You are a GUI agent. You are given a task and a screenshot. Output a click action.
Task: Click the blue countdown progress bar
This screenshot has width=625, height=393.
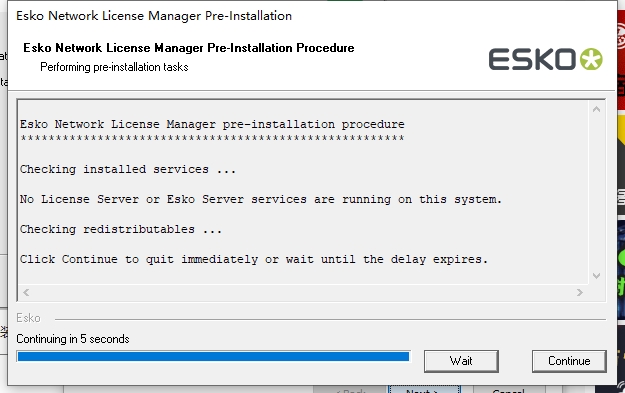click(x=213, y=356)
